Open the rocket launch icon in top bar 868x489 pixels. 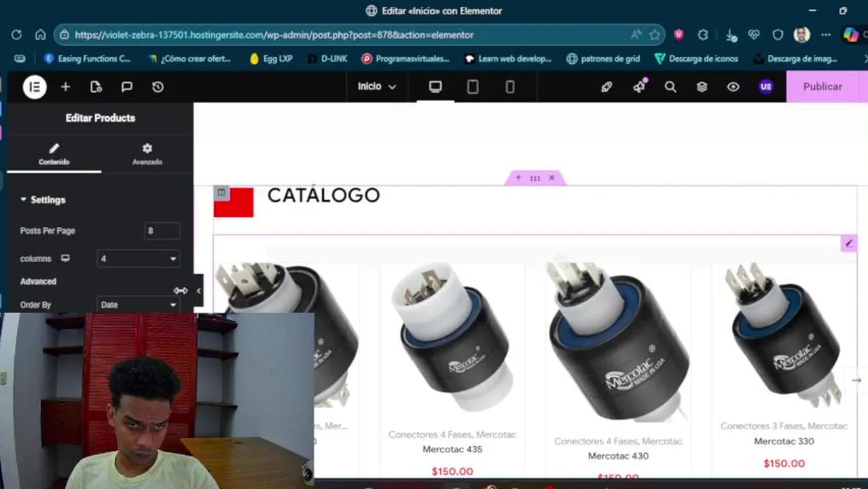(x=607, y=87)
